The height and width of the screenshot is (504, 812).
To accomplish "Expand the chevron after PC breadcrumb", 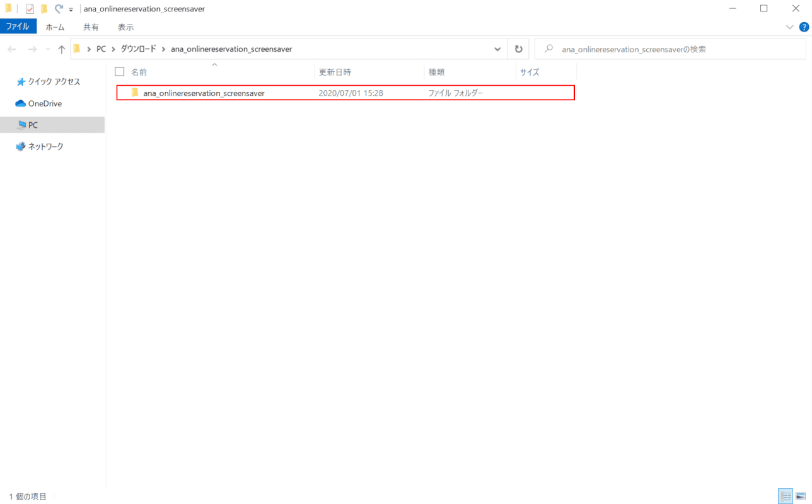I will pyautogui.click(x=113, y=49).
